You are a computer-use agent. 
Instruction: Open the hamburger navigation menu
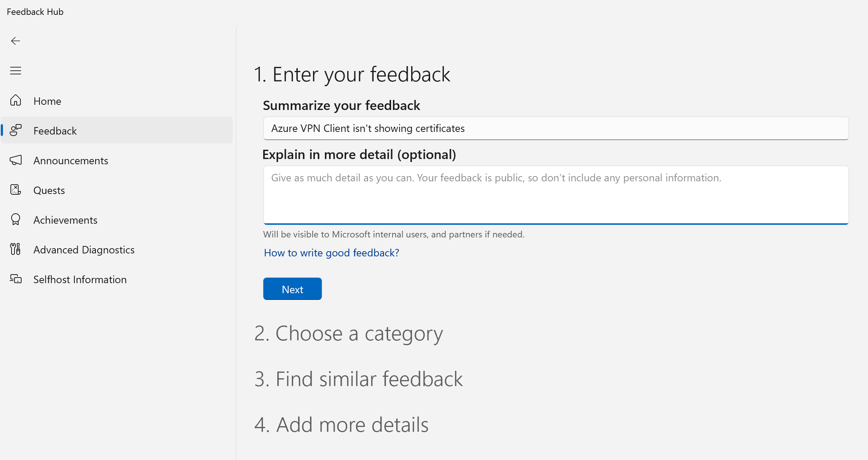pos(16,71)
